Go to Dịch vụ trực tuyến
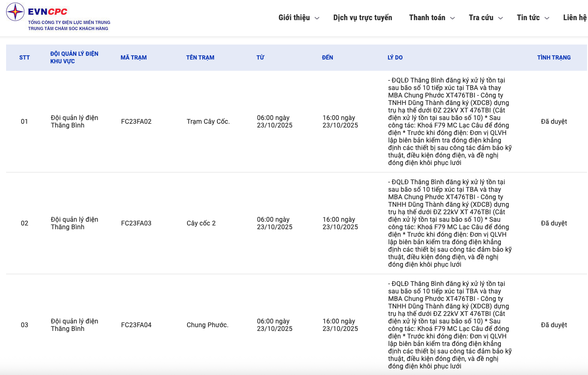This screenshot has height=375, width=588. (363, 18)
